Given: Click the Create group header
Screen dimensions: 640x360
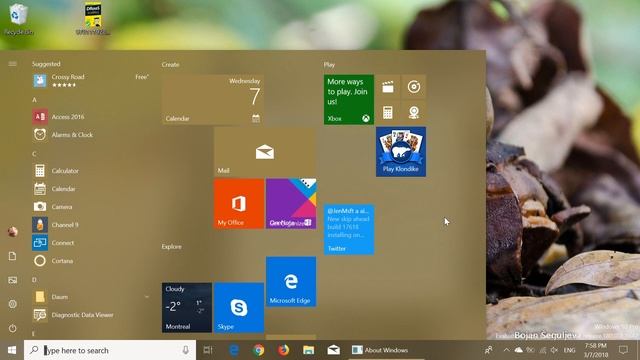Looking at the screenshot, I should (170, 64).
